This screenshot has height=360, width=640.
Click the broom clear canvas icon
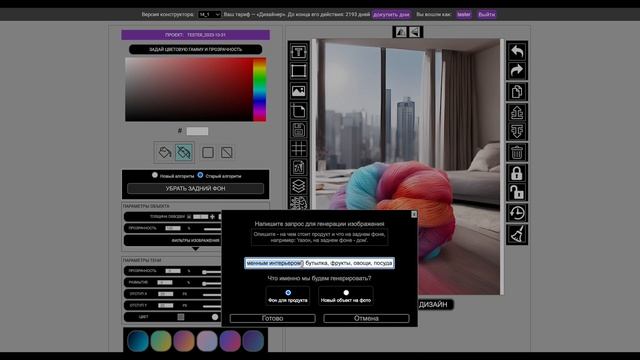[517, 234]
